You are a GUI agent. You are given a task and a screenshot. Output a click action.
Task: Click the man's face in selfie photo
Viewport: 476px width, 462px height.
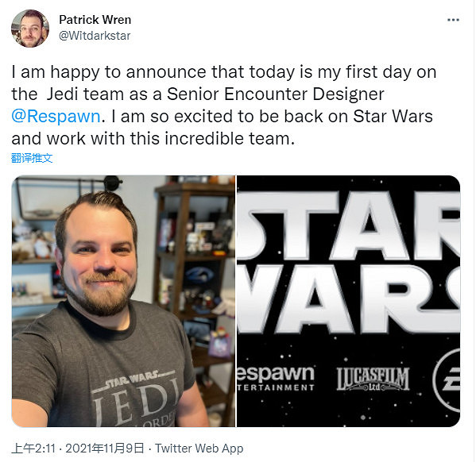[x=99, y=258]
